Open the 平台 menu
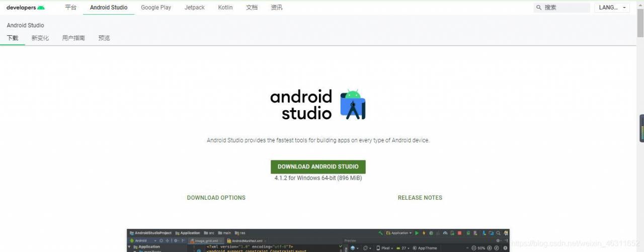The width and height of the screenshot is (644, 252). [x=70, y=8]
